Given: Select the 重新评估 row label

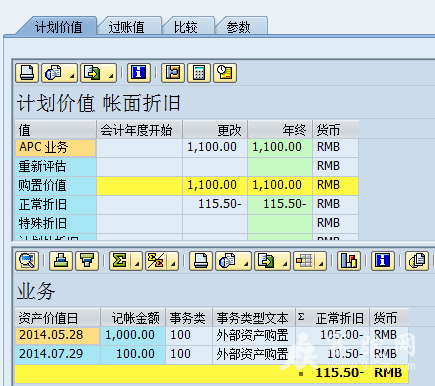Looking at the screenshot, I should [55, 167].
